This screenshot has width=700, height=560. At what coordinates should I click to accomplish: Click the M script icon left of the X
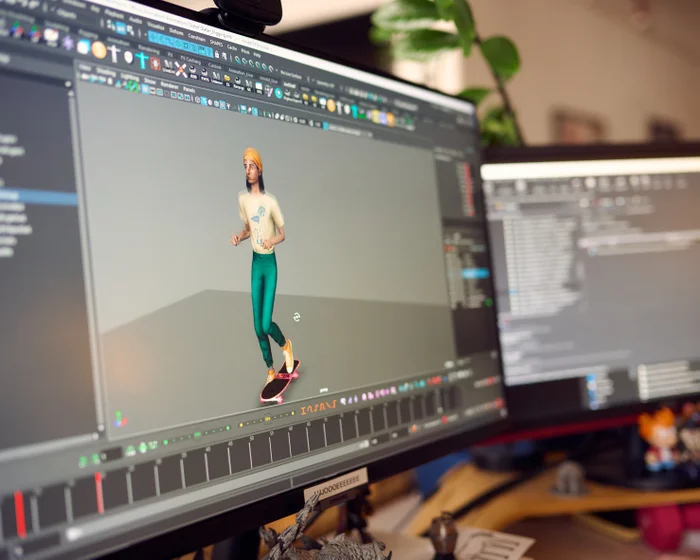[x=167, y=66]
